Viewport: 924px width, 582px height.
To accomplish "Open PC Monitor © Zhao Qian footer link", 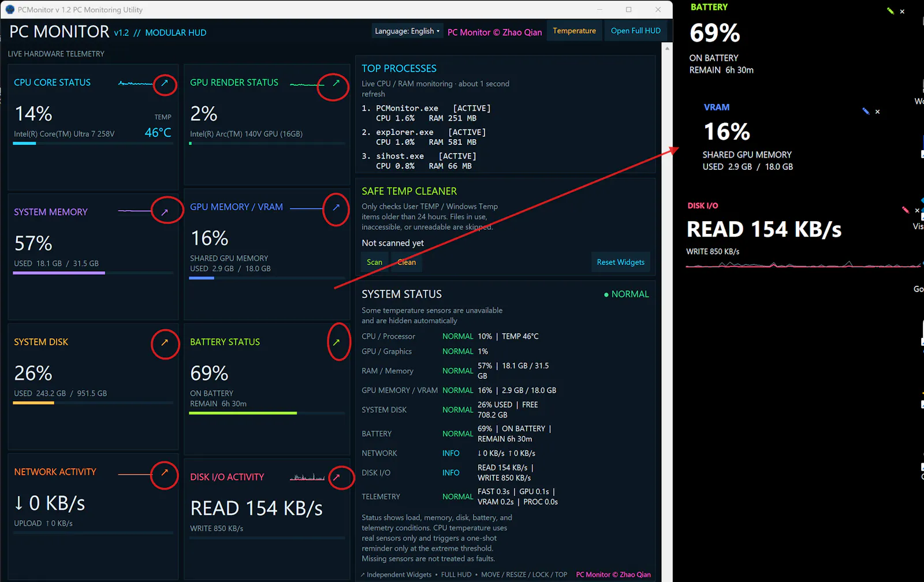I will point(613,574).
